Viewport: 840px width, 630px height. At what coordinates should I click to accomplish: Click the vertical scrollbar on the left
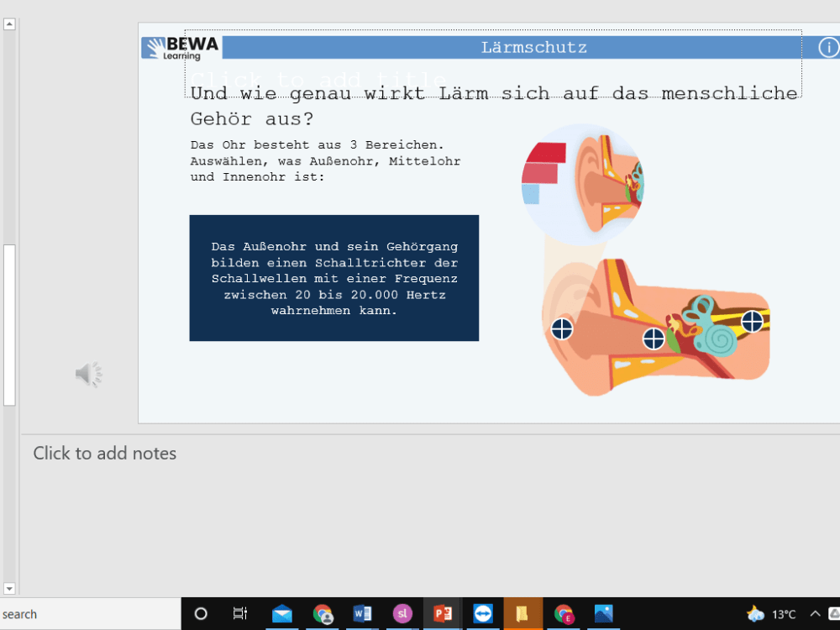click(x=9, y=323)
